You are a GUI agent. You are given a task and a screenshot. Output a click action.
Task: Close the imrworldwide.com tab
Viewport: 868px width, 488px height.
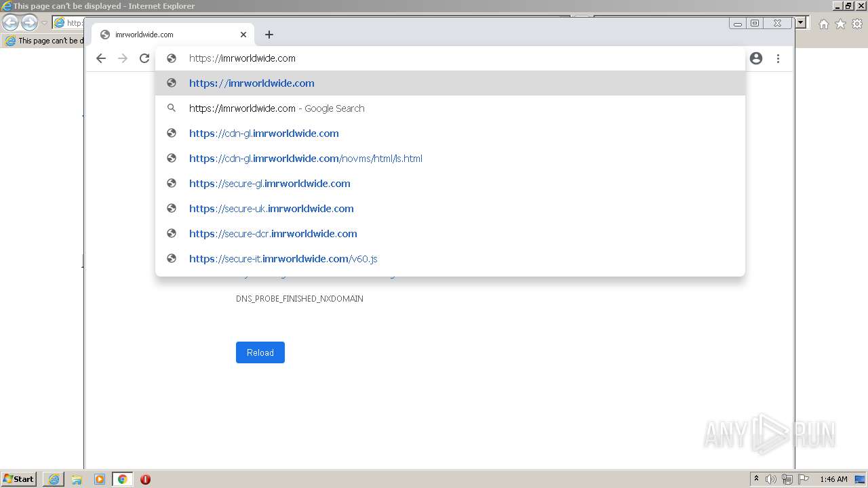(243, 35)
